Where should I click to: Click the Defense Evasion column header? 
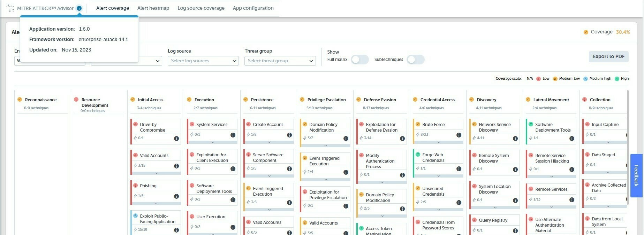click(380, 100)
